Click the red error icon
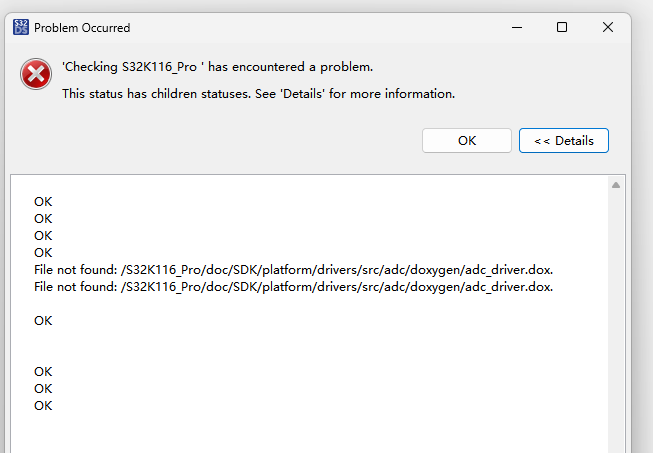Screen dimensions: 653x453 37,74
